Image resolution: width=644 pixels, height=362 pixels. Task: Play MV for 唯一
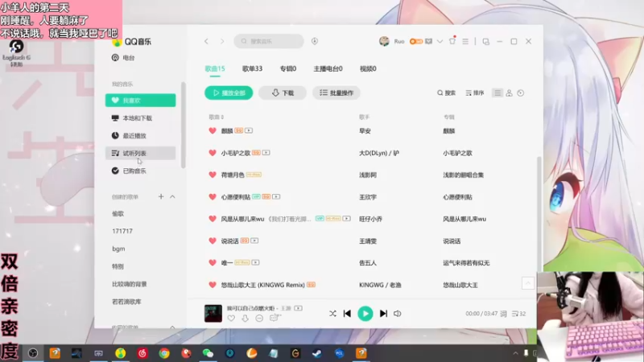click(x=255, y=262)
